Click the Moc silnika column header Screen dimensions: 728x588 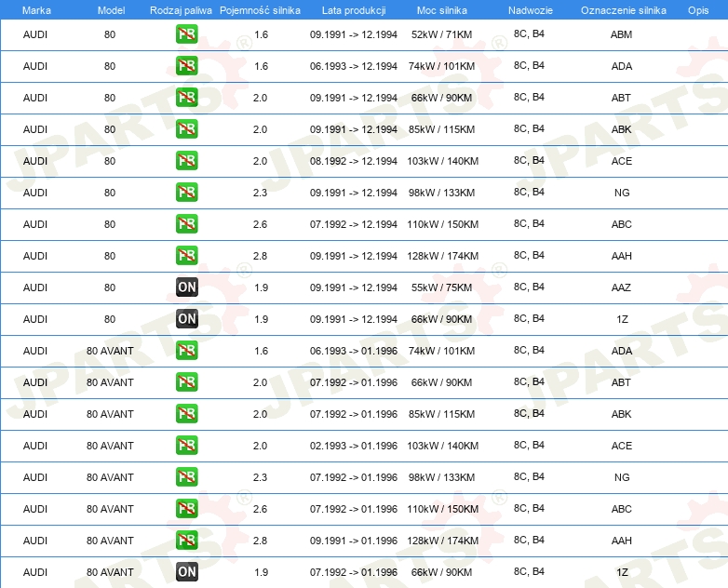click(x=442, y=10)
